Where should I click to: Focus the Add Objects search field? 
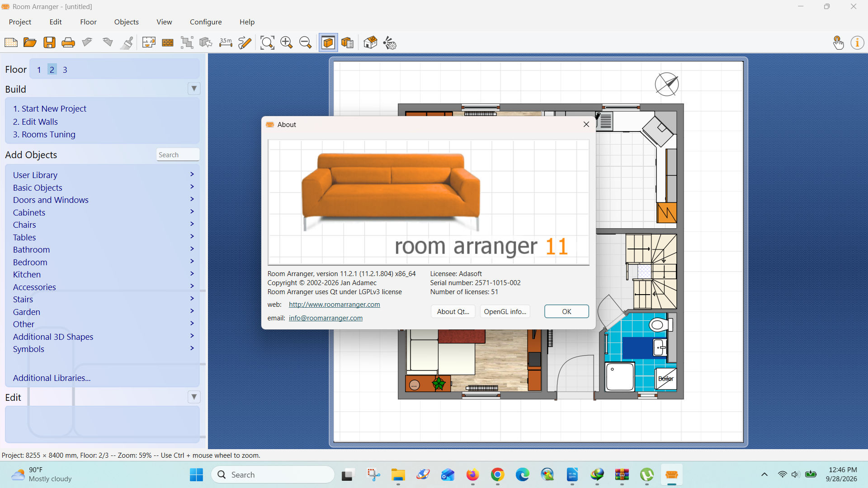tap(178, 155)
